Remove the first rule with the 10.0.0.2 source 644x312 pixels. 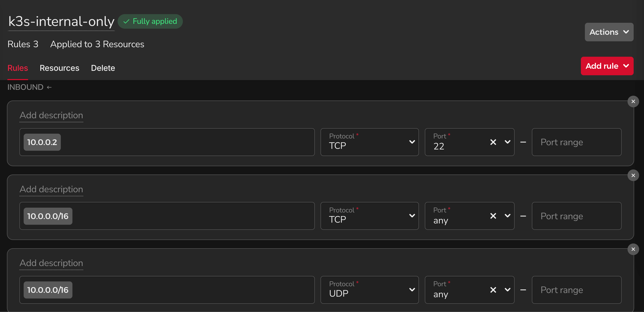click(633, 102)
